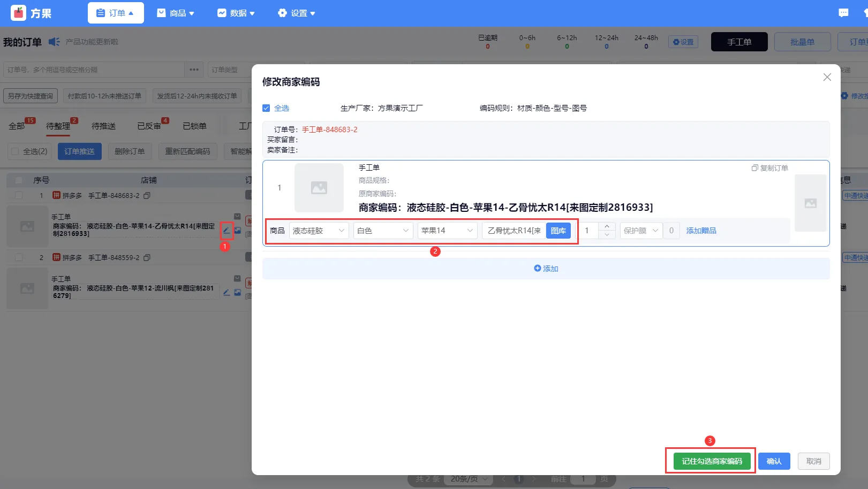Image resolution: width=868 pixels, height=489 pixels.
Task: Click pencil edit icon for order 848683-2
Action: (x=227, y=231)
